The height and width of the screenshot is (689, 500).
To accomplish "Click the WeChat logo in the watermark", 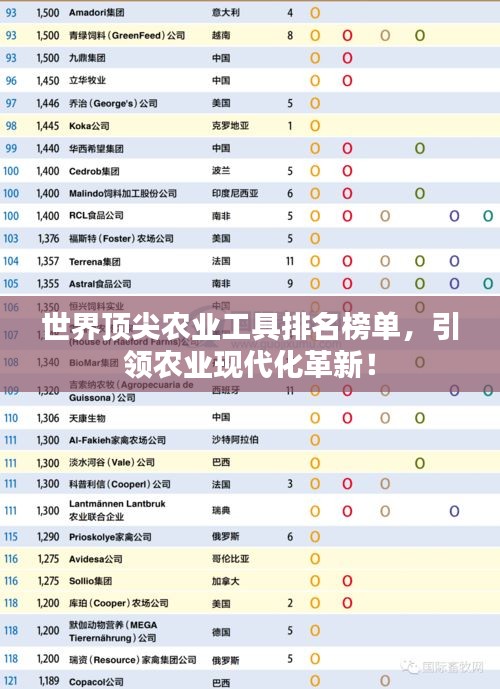I will pyautogui.click(x=411, y=667).
